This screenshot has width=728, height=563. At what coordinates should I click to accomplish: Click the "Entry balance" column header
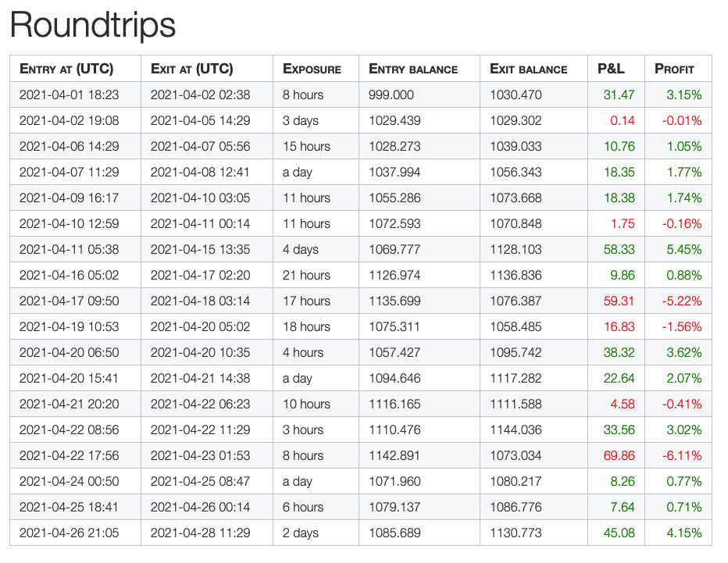(413, 69)
